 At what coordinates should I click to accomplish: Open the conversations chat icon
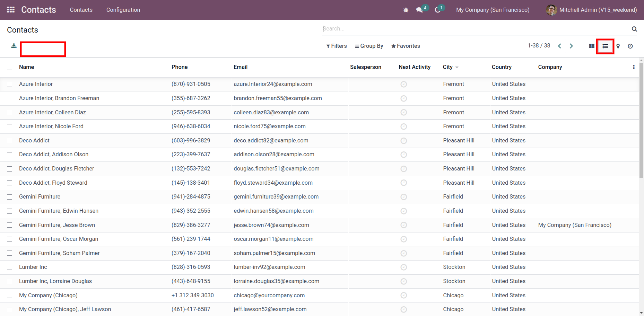(419, 10)
